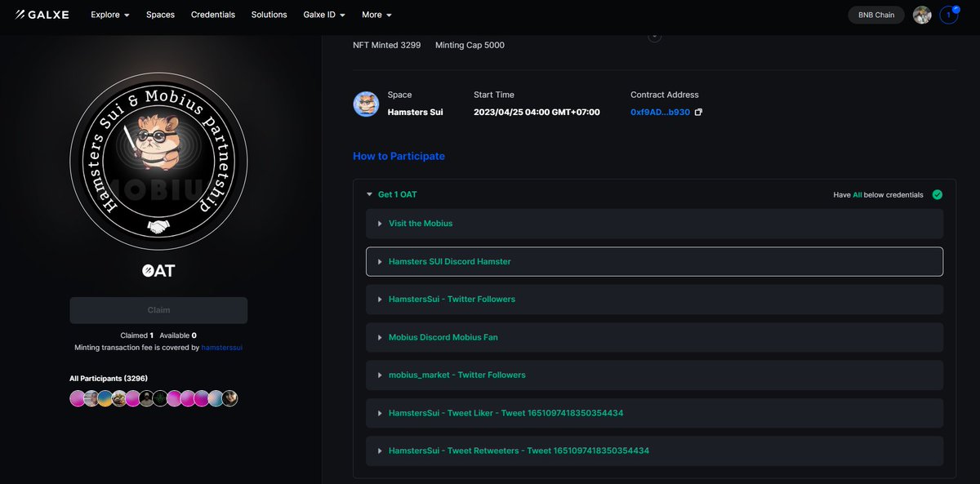
Task: Open the user profile avatar
Action: [x=922, y=15]
